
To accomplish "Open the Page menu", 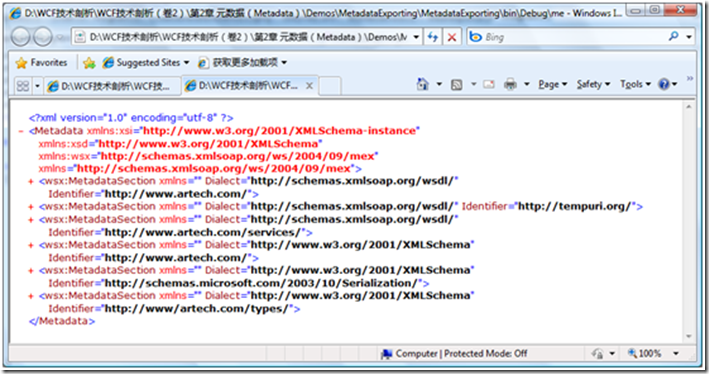I will pos(552,84).
